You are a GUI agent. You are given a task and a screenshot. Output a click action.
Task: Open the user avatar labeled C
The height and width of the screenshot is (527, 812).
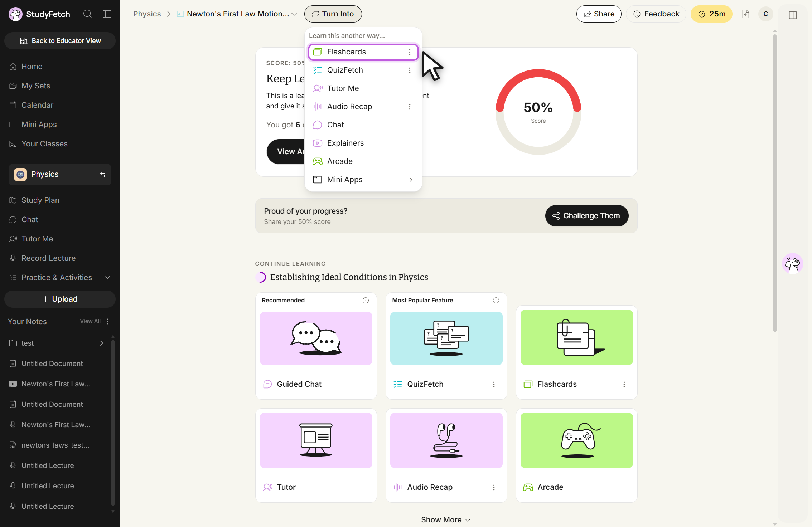point(766,14)
